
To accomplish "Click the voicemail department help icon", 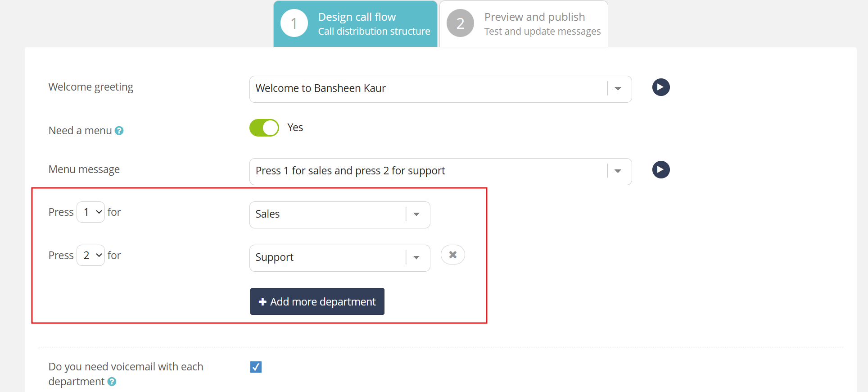I will pyautogui.click(x=112, y=382).
